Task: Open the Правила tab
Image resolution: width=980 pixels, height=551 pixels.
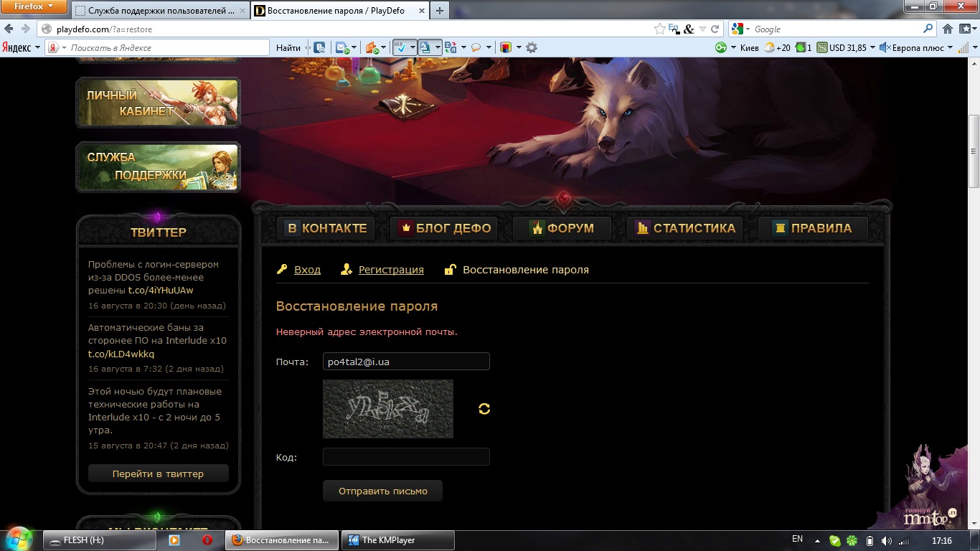Action: (813, 229)
